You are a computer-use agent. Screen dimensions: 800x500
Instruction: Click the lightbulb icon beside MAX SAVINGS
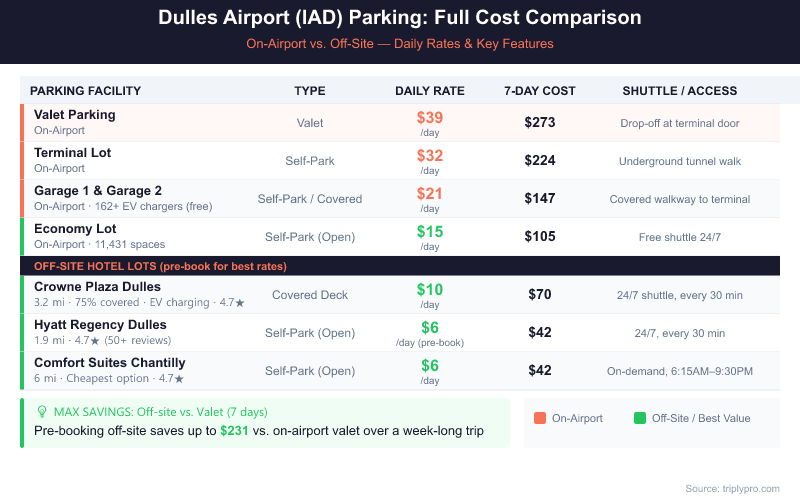42,411
